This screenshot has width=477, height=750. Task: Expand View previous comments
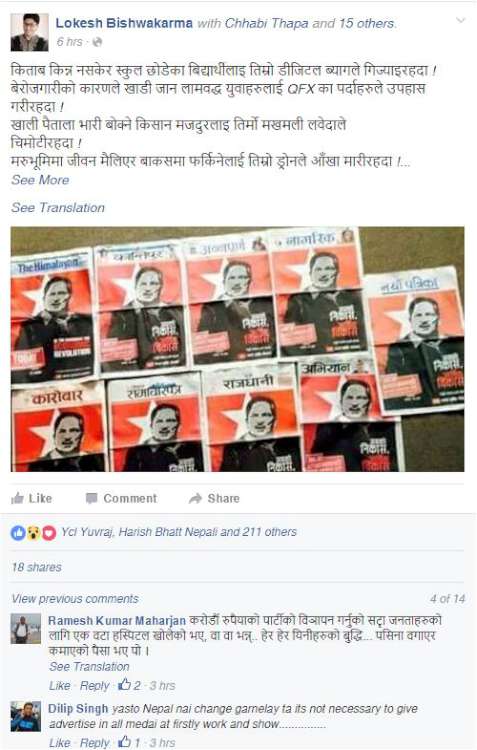point(75,599)
